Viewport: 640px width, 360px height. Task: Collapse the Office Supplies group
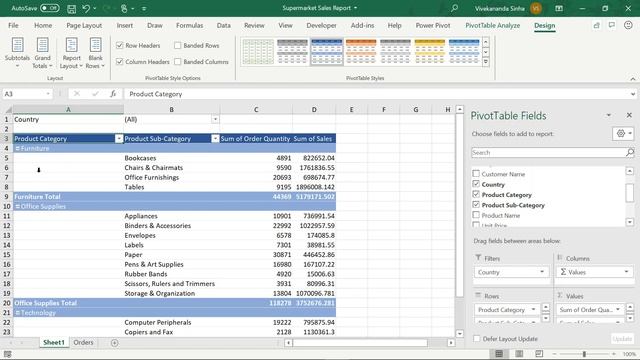point(18,207)
